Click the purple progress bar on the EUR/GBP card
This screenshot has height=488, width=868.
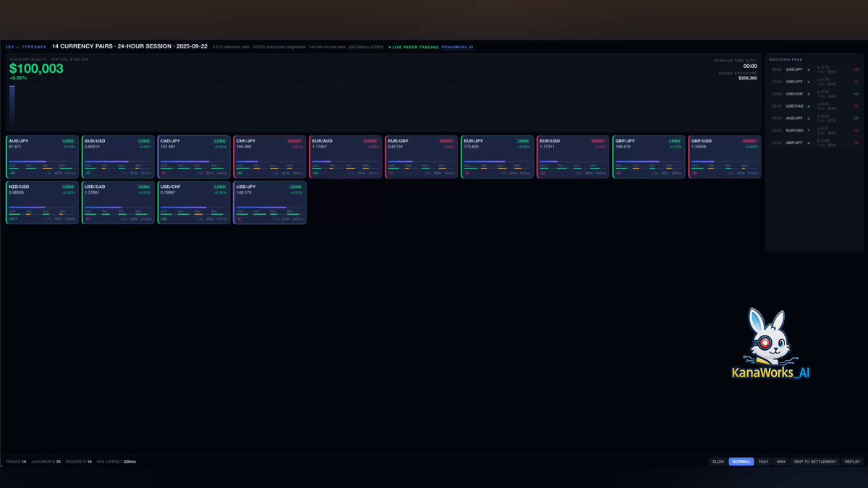(401, 161)
